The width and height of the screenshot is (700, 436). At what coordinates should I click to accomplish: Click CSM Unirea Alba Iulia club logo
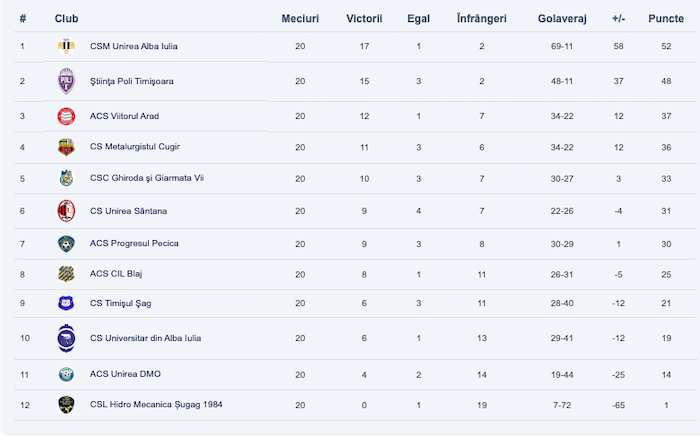click(x=66, y=46)
